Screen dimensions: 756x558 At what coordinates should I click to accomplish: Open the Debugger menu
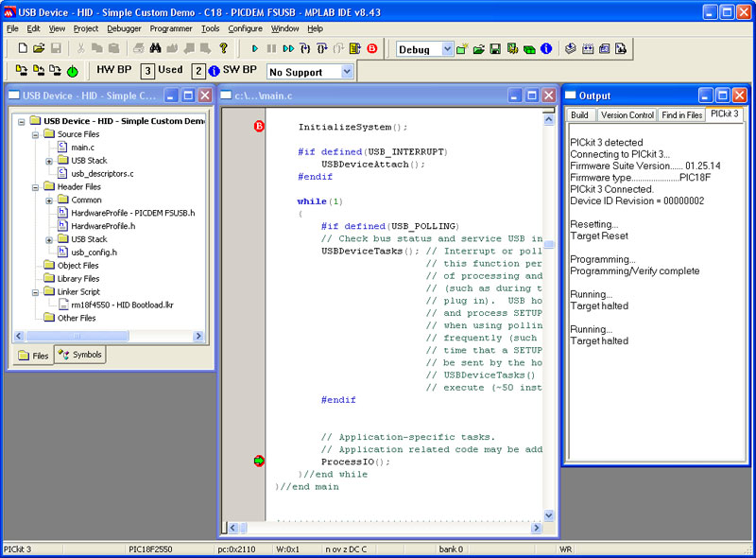click(x=124, y=28)
